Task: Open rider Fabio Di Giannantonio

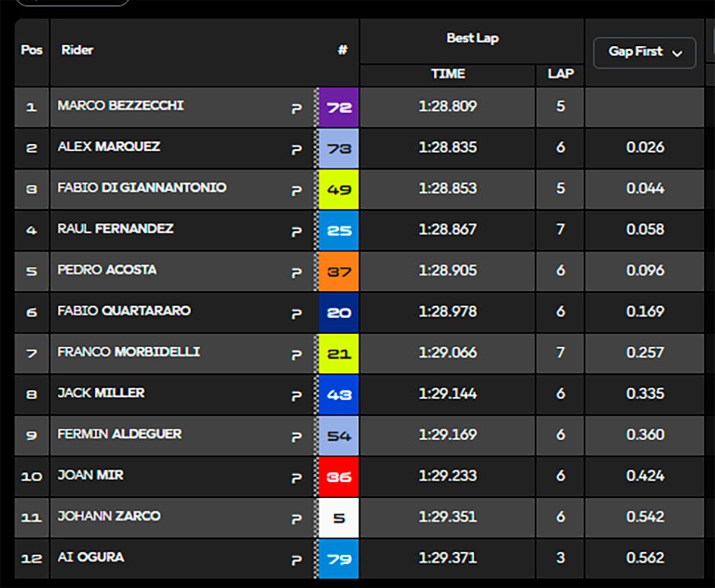Action: pos(142,188)
